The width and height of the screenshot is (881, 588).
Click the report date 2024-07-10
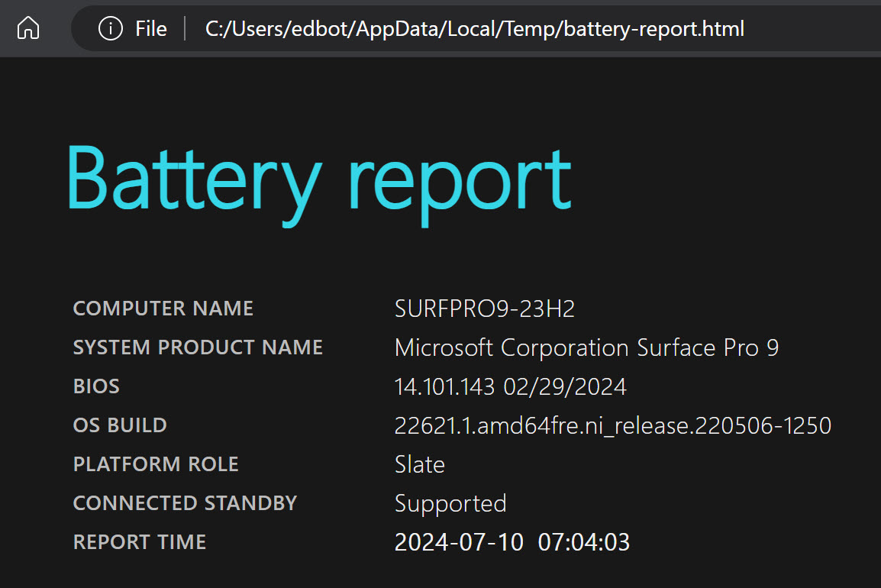coord(459,542)
